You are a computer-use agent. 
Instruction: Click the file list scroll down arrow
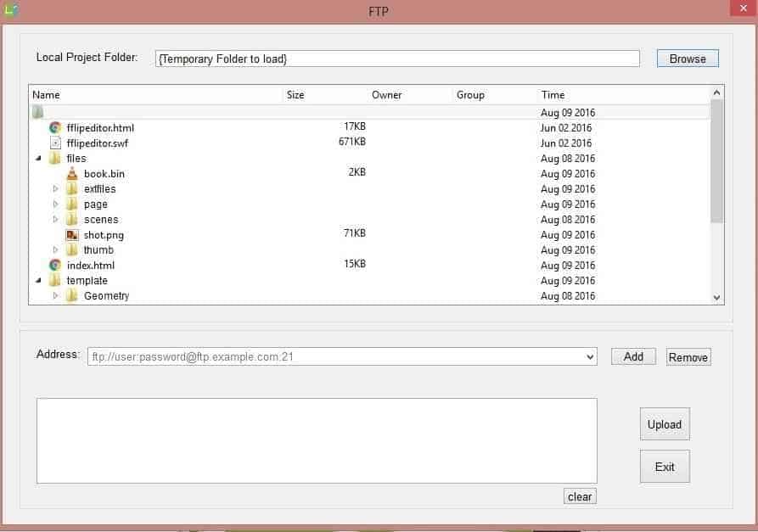pyautogui.click(x=717, y=298)
